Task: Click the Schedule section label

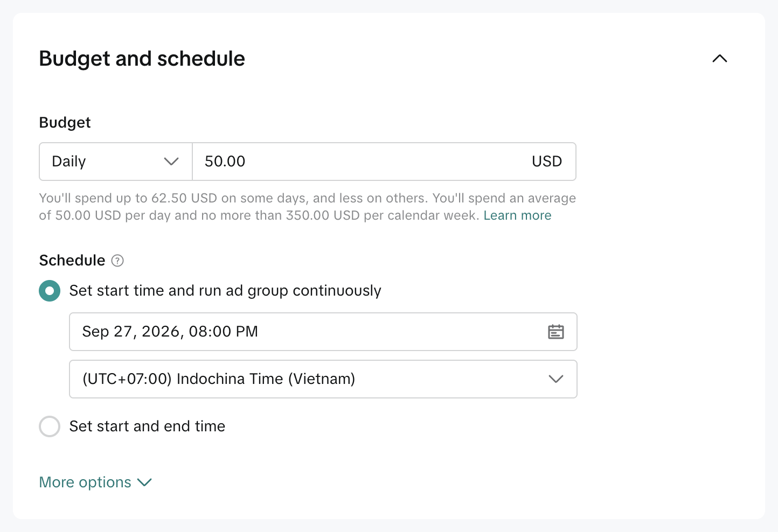Action: pos(72,261)
